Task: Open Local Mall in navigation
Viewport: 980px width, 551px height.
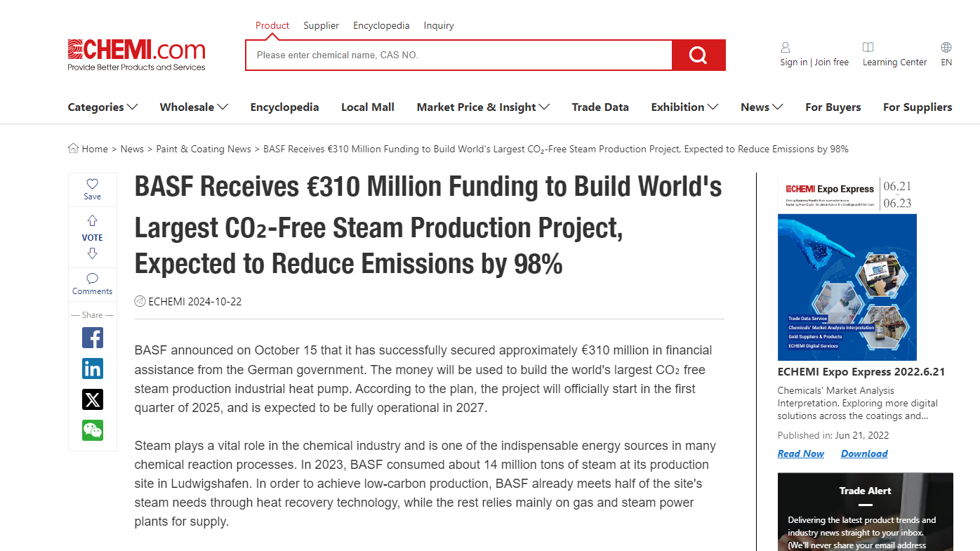Action: point(368,107)
